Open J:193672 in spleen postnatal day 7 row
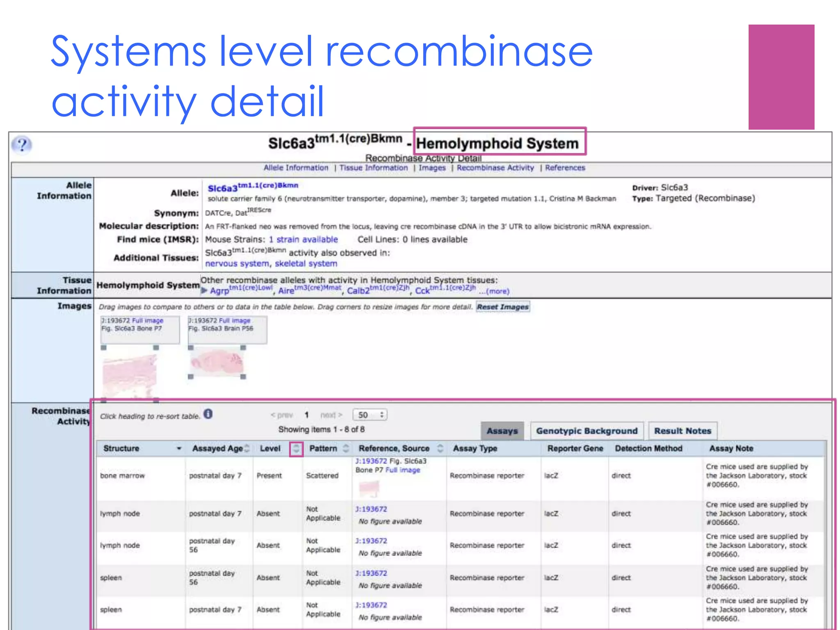This screenshot has width=840, height=630. [371, 605]
